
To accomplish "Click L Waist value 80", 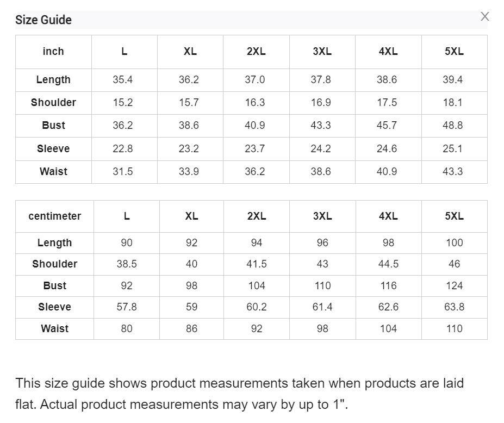I will coord(127,329).
